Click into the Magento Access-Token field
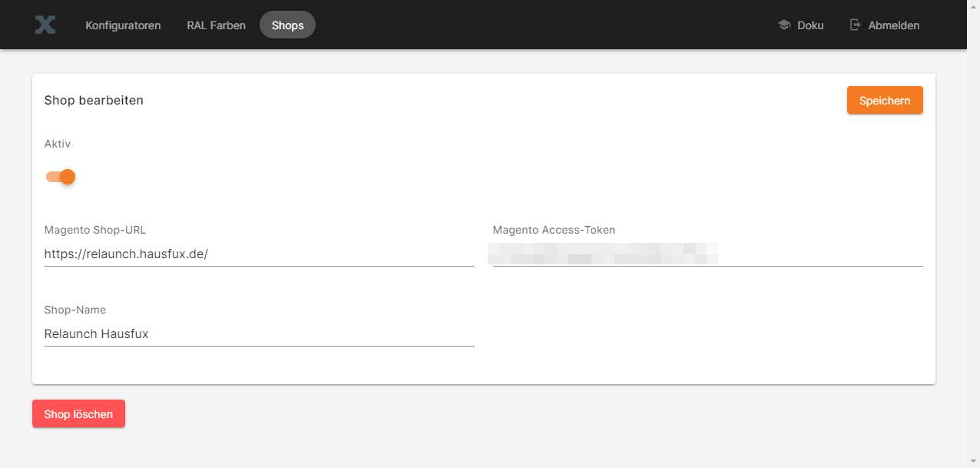 click(707, 254)
